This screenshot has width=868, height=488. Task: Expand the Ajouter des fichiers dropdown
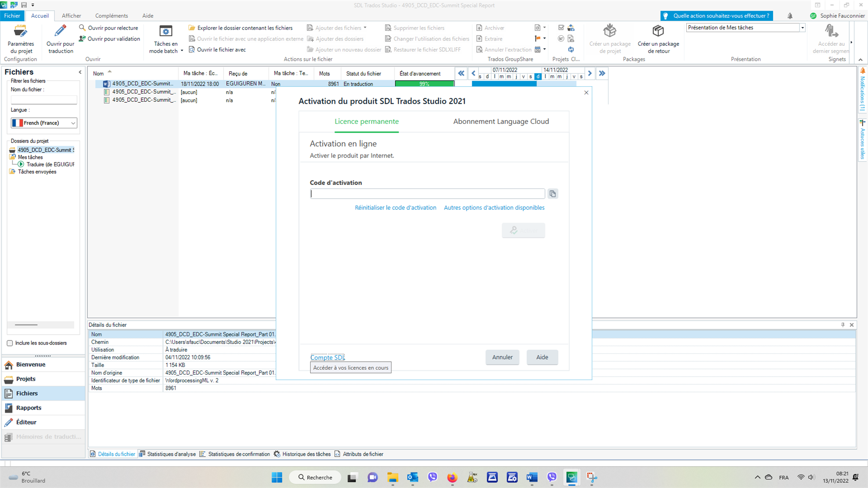(x=365, y=27)
